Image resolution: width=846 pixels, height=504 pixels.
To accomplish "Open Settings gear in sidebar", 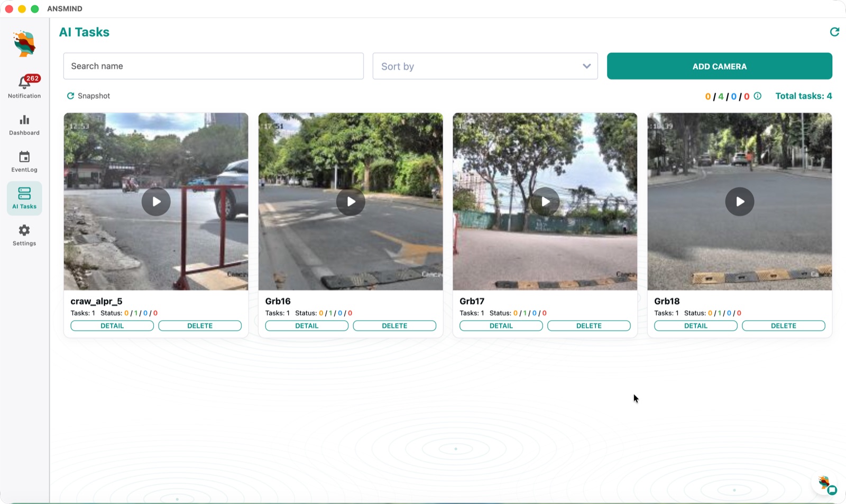I will 24,230.
